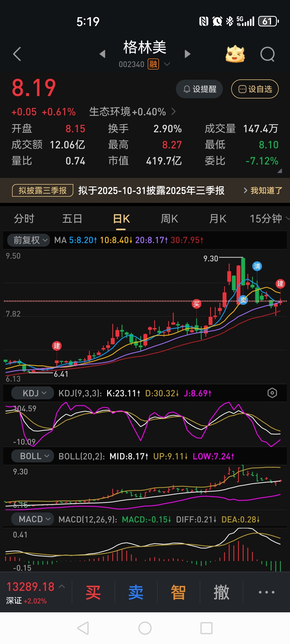Tap 市值 419.7亿 value
This screenshot has width=290, height=644.
(x=164, y=161)
